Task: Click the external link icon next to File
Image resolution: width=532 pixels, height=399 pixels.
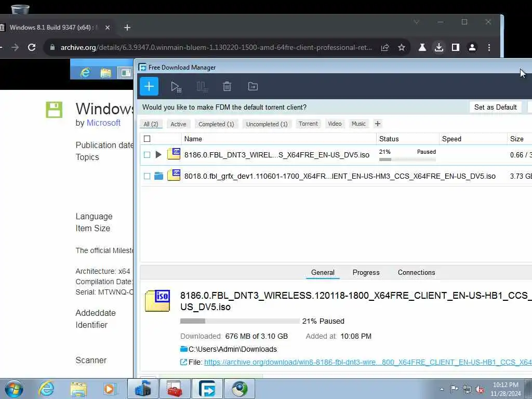Action: [183, 362]
